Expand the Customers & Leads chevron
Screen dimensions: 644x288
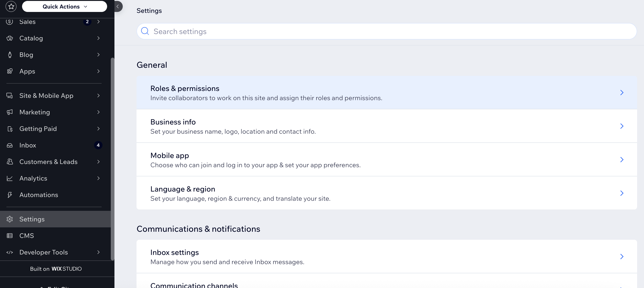[x=99, y=162]
